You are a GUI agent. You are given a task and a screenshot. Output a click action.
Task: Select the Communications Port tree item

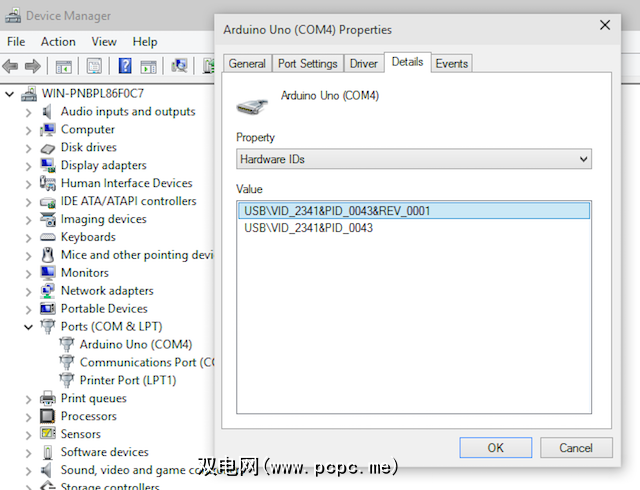click(x=147, y=363)
